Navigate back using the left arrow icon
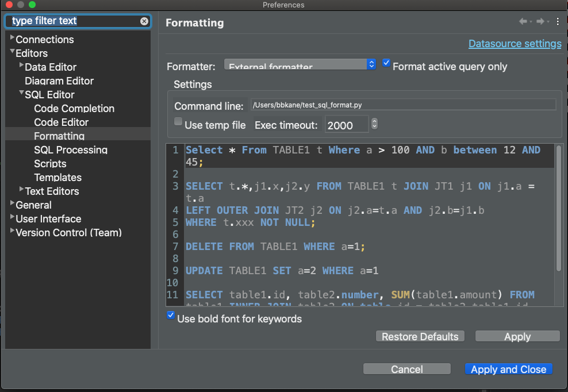568x392 pixels. pyautogui.click(x=524, y=21)
